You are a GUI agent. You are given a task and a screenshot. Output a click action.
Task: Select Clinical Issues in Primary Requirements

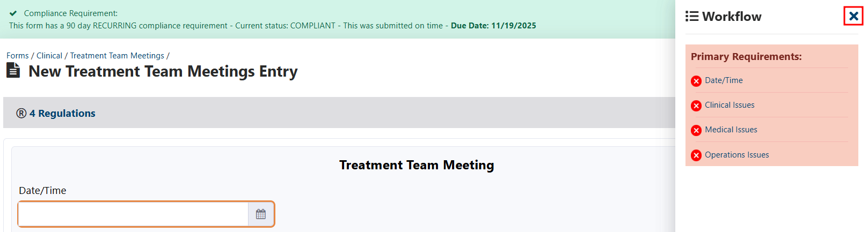point(730,105)
